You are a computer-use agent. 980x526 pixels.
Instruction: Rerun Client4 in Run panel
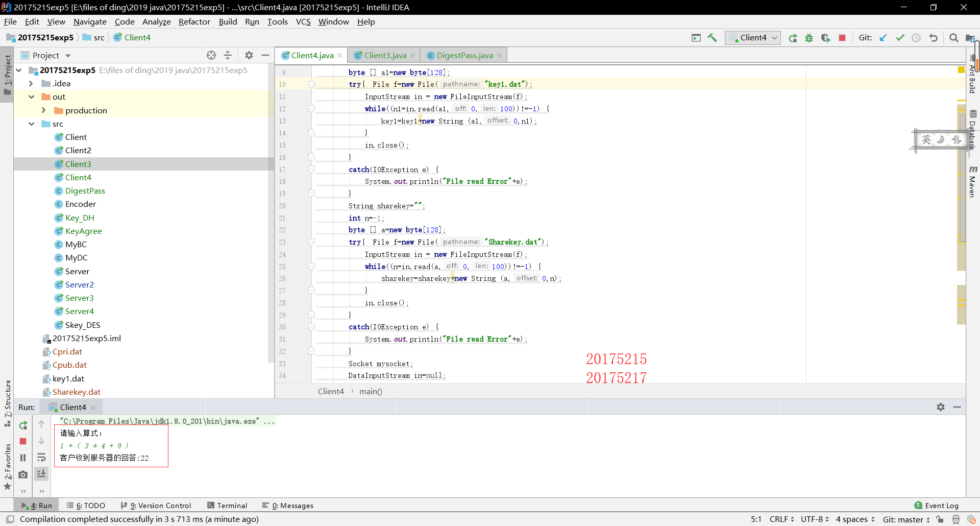pyautogui.click(x=23, y=425)
